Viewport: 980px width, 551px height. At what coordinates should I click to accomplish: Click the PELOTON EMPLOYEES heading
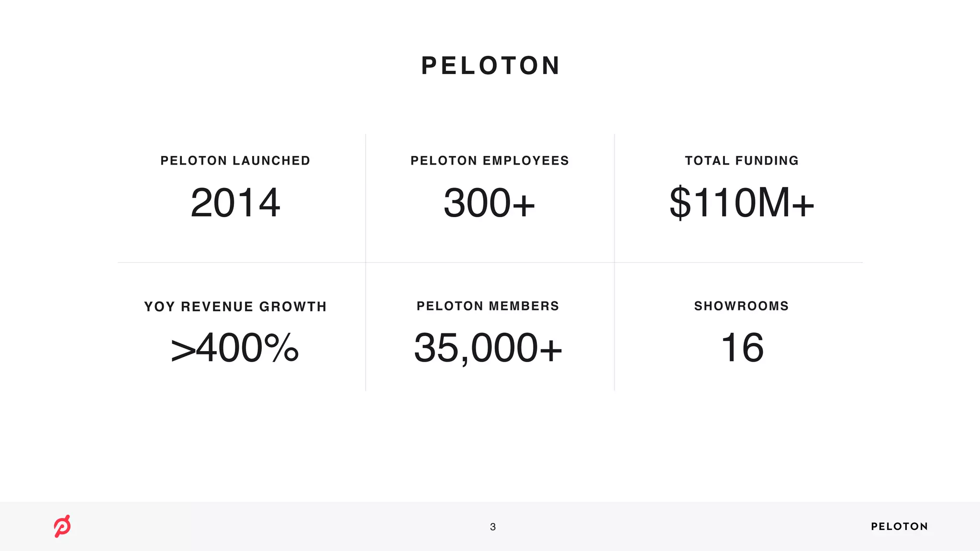pyautogui.click(x=490, y=161)
